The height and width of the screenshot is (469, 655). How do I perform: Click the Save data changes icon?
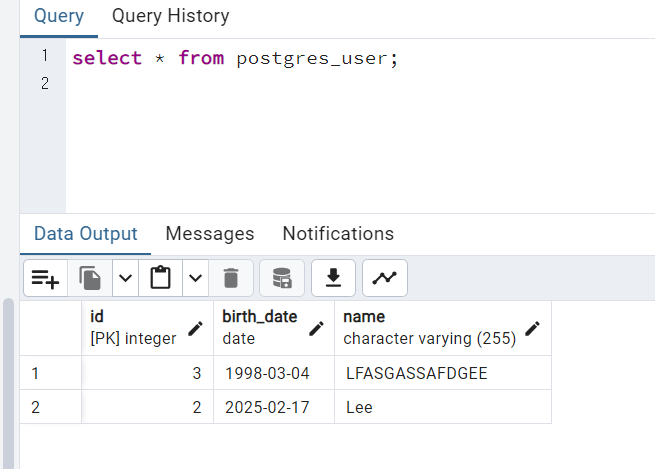coord(282,278)
